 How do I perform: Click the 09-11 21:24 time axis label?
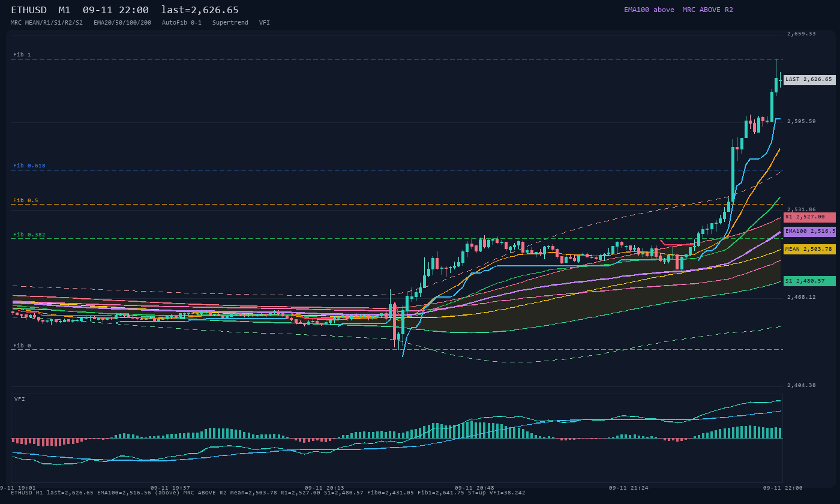click(628, 488)
